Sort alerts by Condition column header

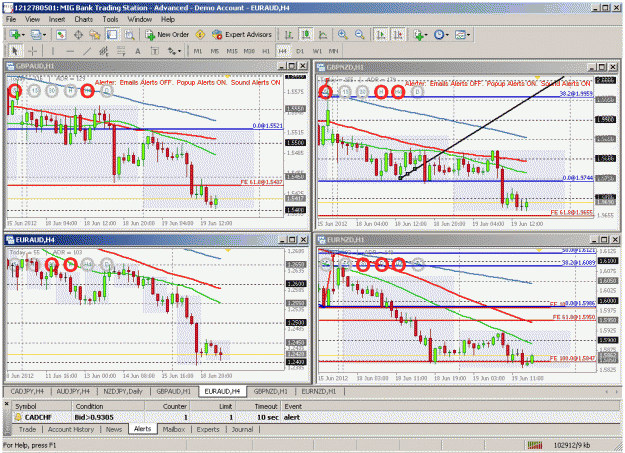pyautogui.click(x=108, y=406)
